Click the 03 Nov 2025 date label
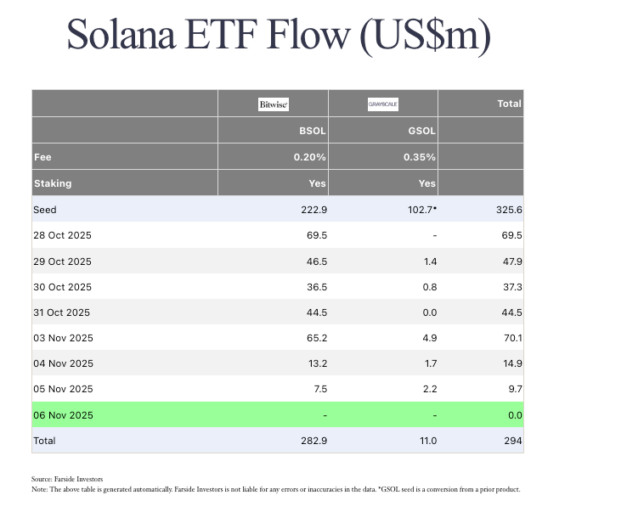627x512 pixels. pos(62,338)
